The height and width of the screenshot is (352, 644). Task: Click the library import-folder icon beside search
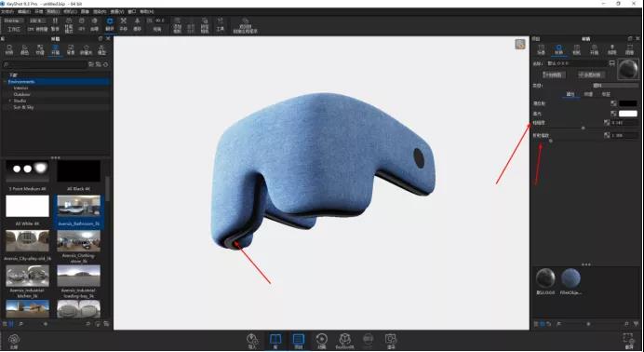point(98,64)
